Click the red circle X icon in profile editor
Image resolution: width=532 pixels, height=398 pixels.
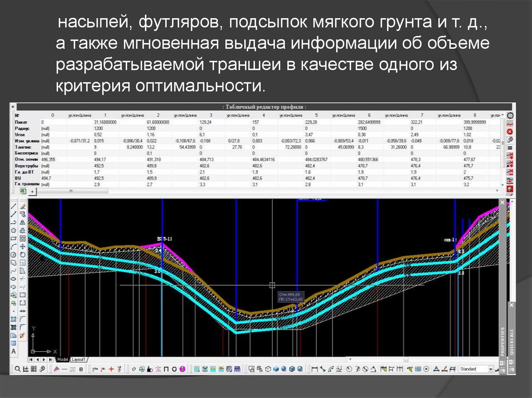[x=510, y=132]
